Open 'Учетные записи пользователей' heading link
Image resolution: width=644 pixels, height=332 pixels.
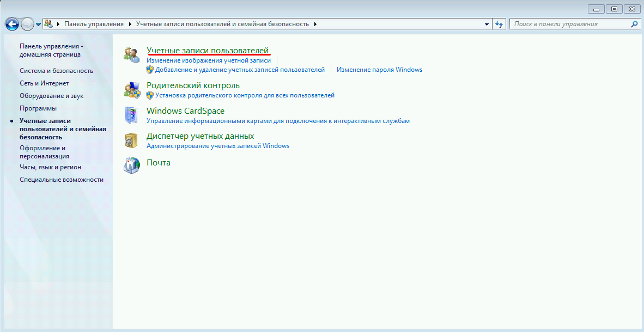pyautogui.click(x=208, y=51)
